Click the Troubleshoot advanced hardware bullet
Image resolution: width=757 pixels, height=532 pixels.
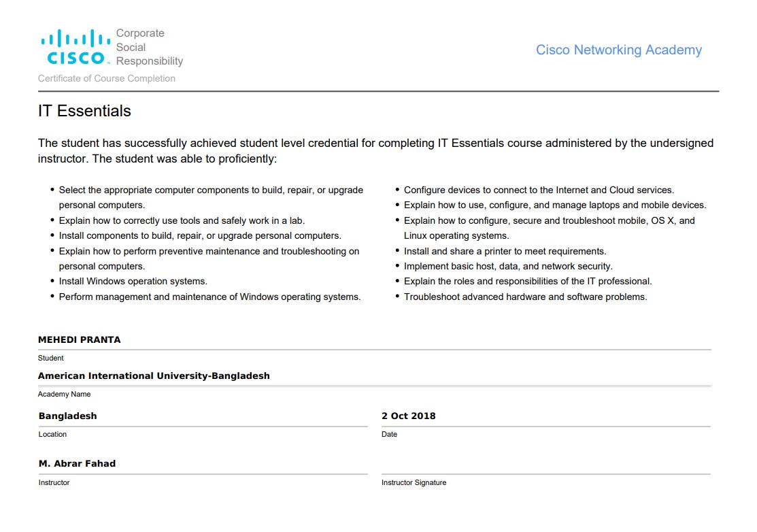point(525,297)
